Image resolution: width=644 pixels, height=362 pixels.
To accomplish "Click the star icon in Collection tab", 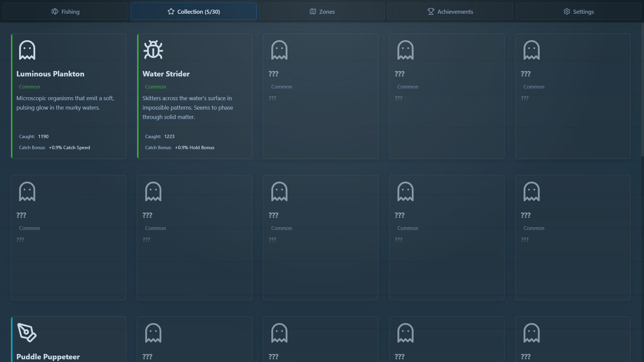I will pyautogui.click(x=171, y=11).
